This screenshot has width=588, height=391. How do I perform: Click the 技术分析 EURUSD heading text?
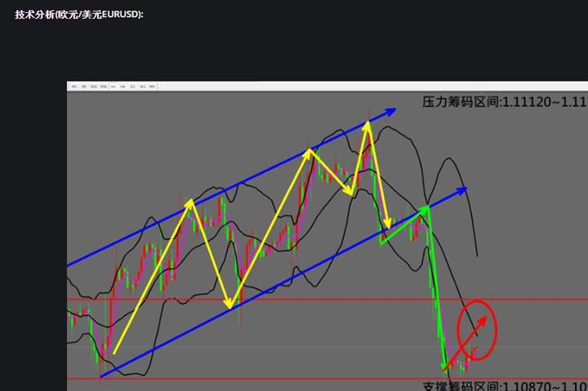point(79,15)
